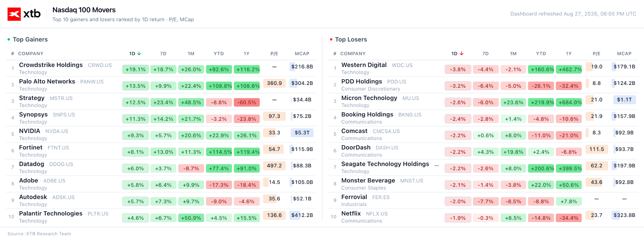Viewport: 644px width, 240px height.
Task: Sort Top Losers by 1D return
Action: (458, 54)
